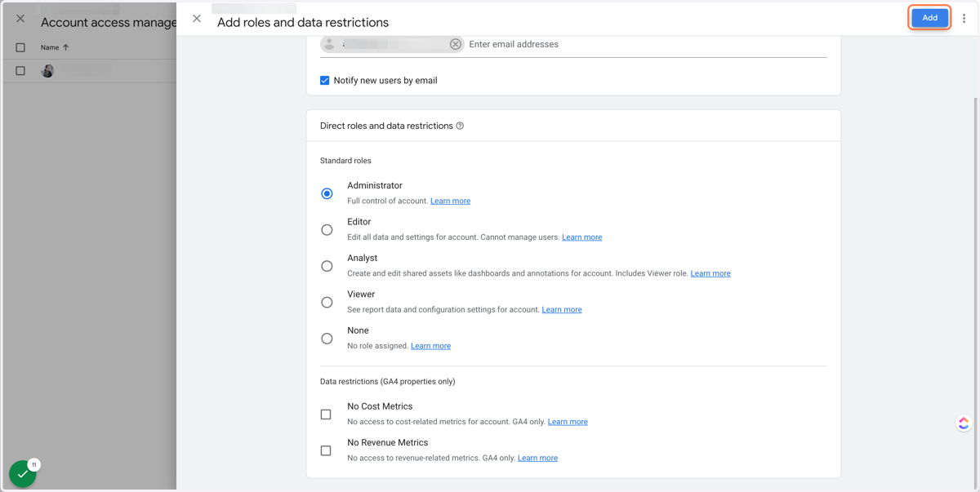The width and height of the screenshot is (980, 492).
Task: Select the None role radio button
Action: tap(327, 339)
